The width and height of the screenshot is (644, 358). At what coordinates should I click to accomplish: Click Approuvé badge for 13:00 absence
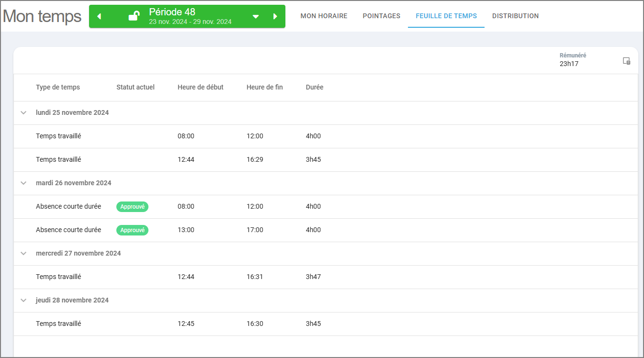(x=133, y=230)
